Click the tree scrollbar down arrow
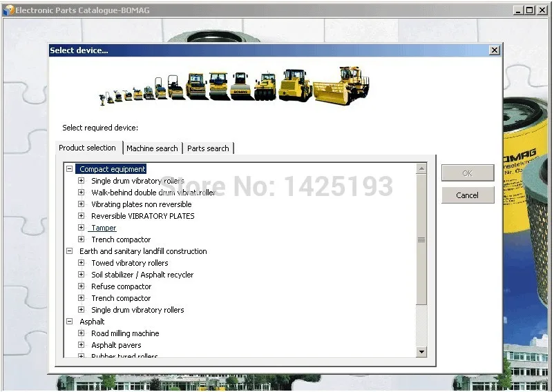 click(x=421, y=351)
